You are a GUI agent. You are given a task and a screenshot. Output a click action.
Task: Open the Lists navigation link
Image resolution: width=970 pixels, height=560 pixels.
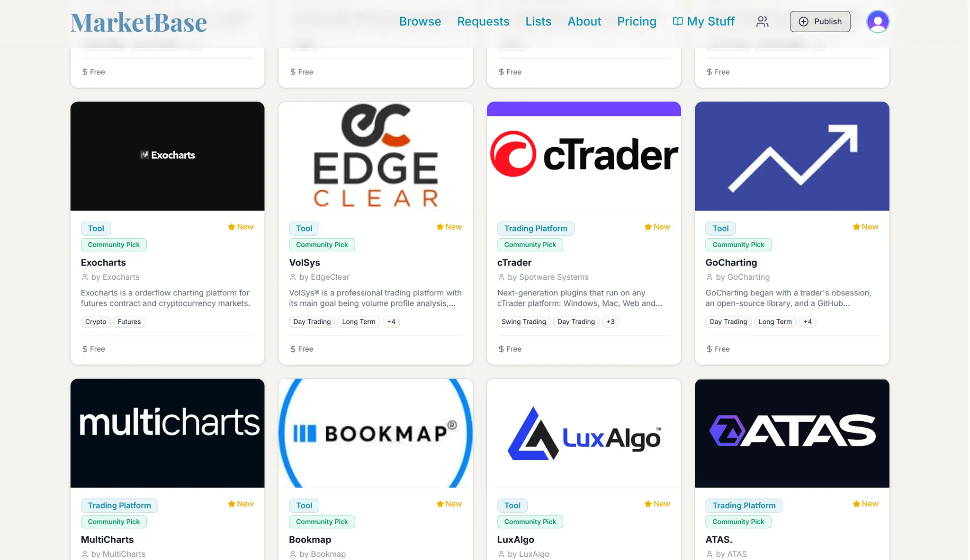tap(539, 21)
